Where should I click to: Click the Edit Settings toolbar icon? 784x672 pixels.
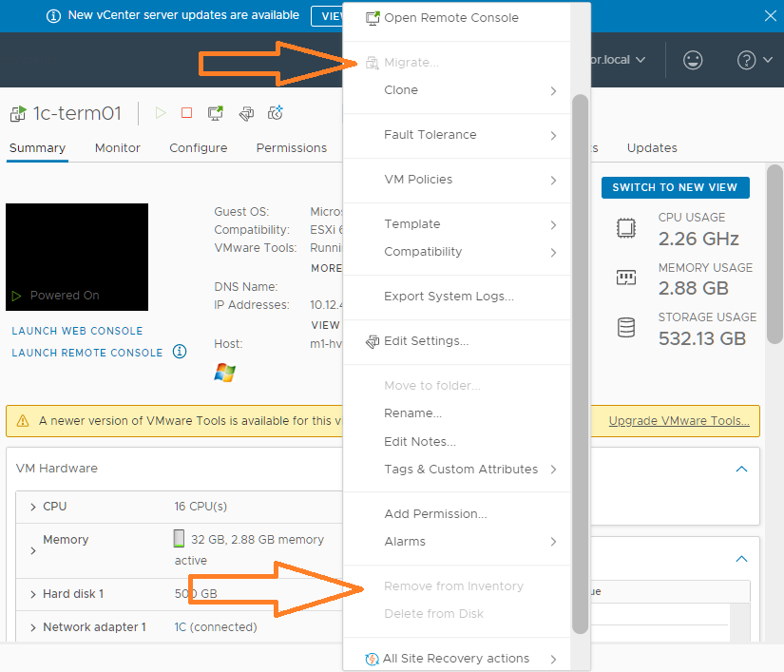click(246, 113)
